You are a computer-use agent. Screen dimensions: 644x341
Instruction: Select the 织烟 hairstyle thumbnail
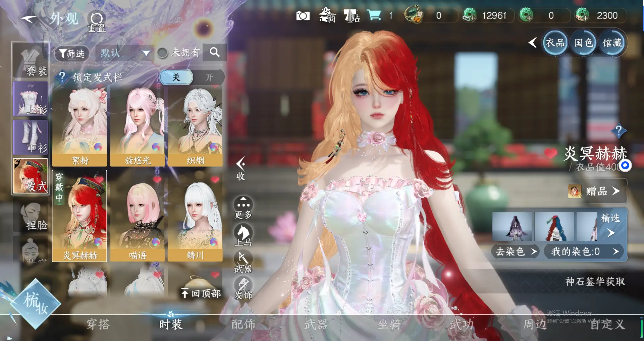click(x=195, y=127)
